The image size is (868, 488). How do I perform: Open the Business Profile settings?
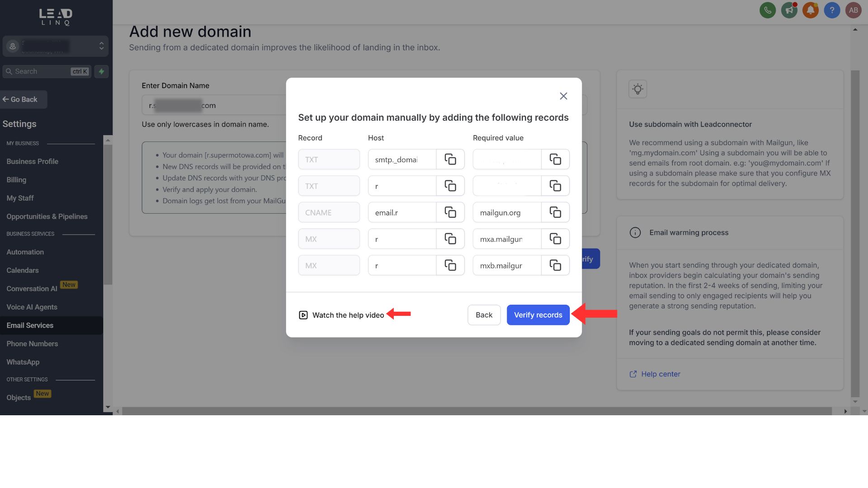[x=32, y=161]
